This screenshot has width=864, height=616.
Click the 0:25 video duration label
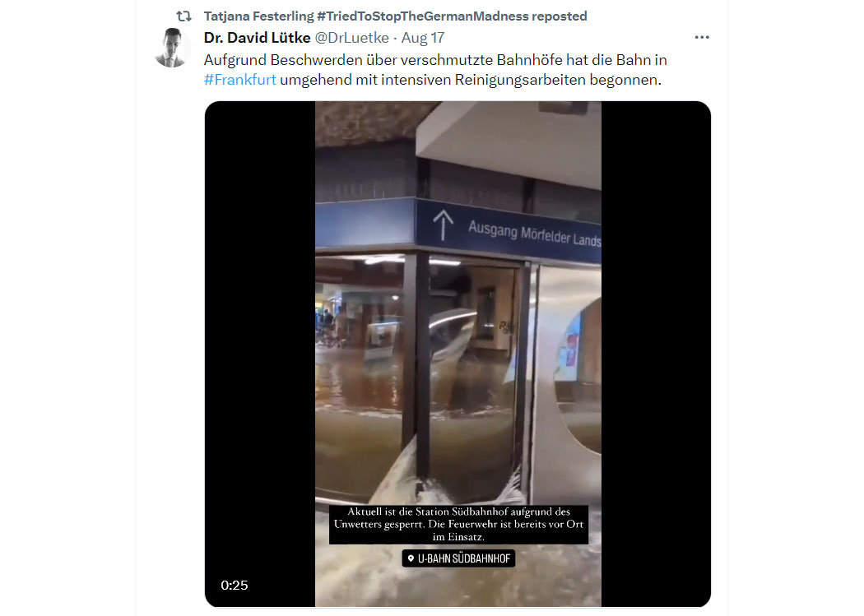point(235,586)
